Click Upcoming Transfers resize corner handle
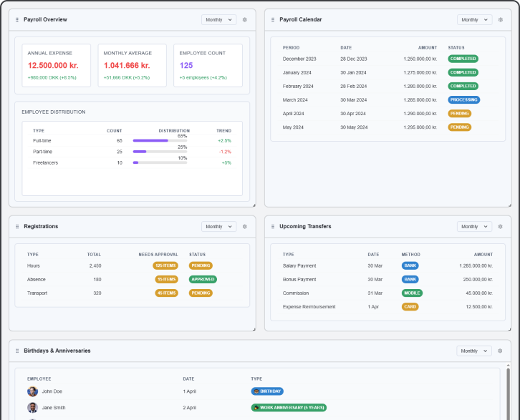Screen dimensions: 520x420 pyautogui.click(x=510, y=329)
